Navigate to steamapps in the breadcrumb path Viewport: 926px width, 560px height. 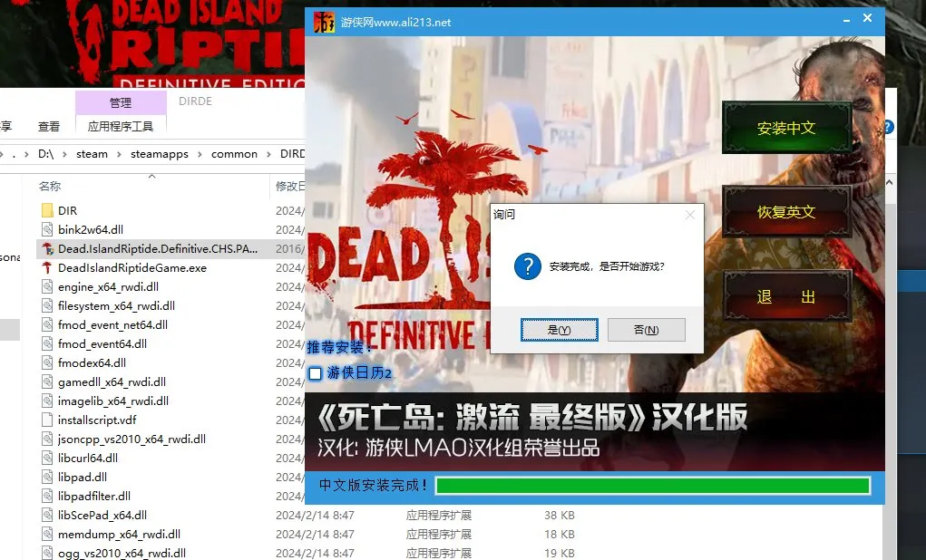click(160, 154)
